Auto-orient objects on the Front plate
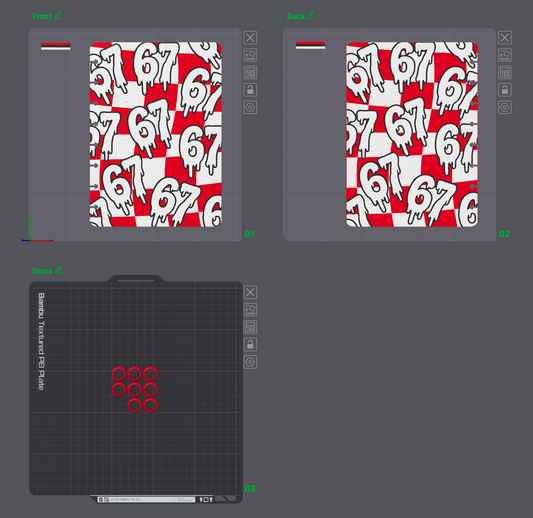Screen dimensions: 533x518 [250, 55]
